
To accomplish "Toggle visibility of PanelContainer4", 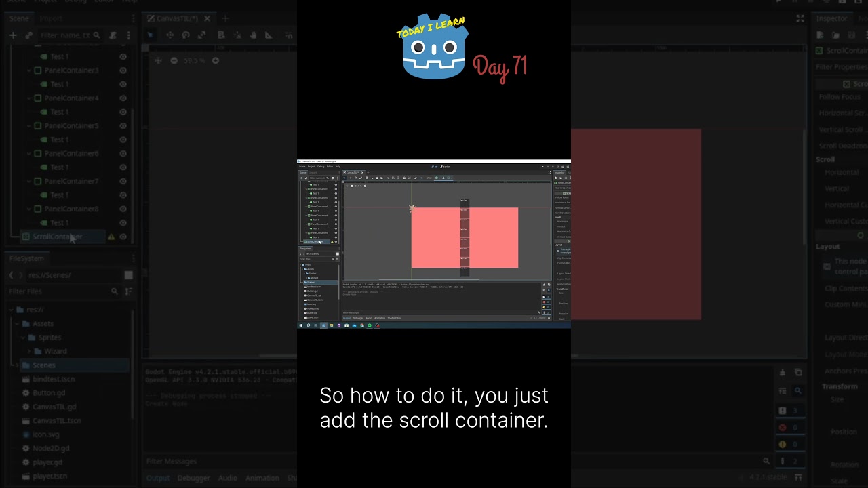I will pyautogui.click(x=123, y=98).
